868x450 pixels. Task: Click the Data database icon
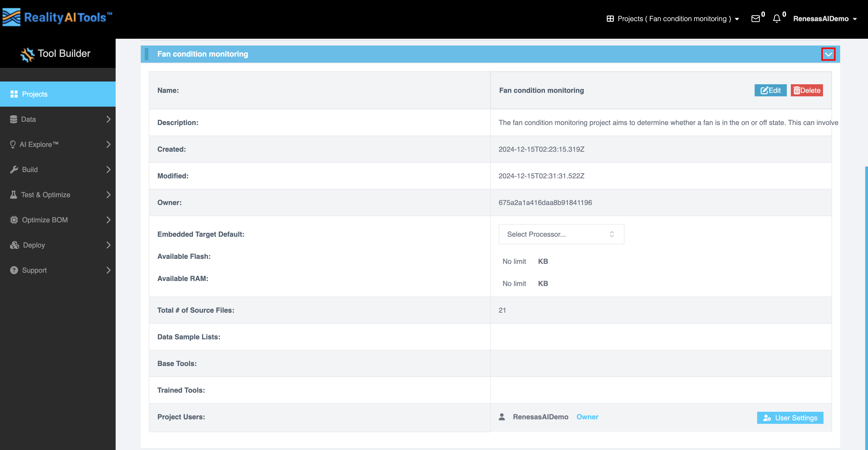coord(14,119)
